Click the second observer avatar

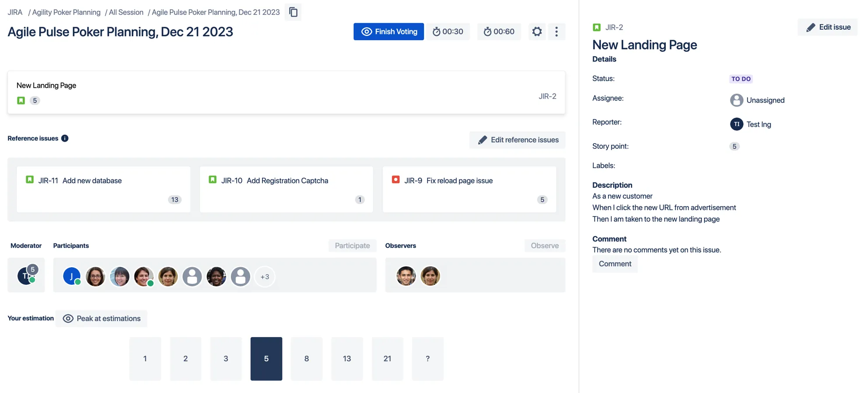[x=430, y=276]
